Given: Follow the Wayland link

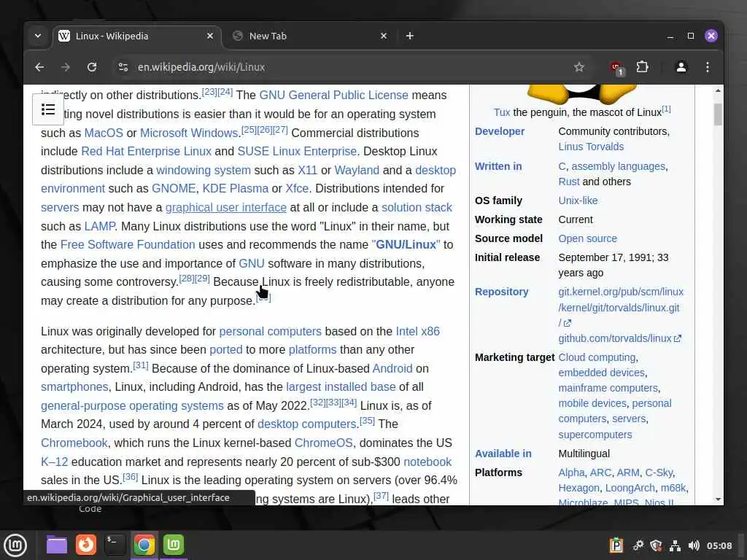Looking at the screenshot, I should click(357, 171).
